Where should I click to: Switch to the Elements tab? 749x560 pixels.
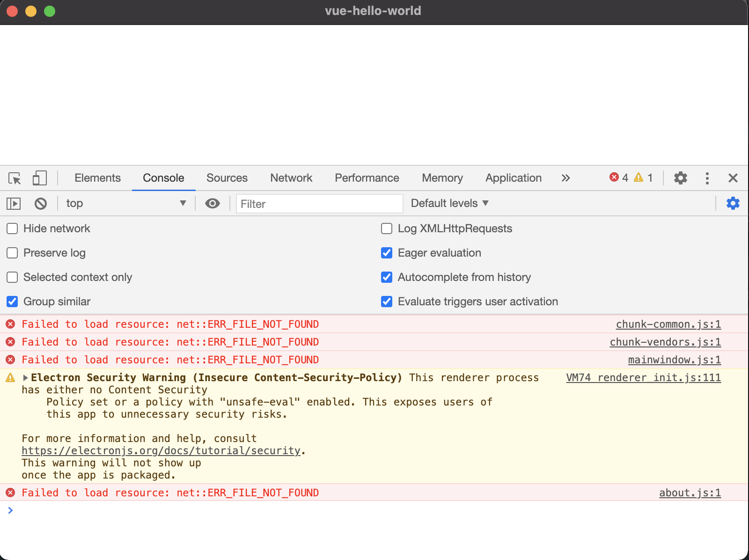point(97,178)
